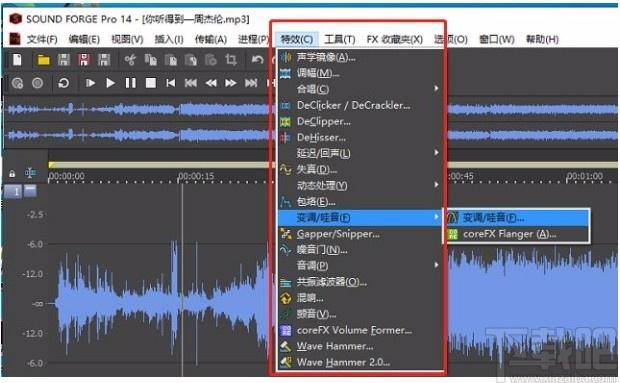Screen dimensions: 620x383
Task: Click the Cut scissors icon
Action: pos(130,60)
